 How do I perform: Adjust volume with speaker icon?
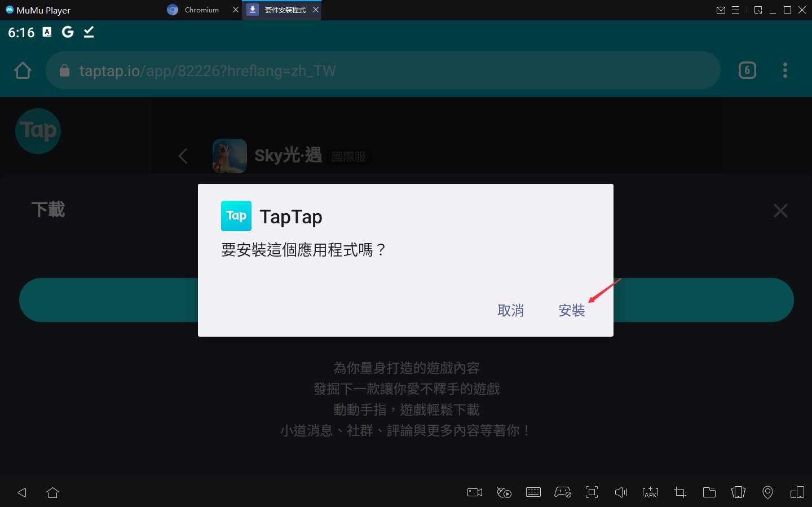[x=621, y=492]
